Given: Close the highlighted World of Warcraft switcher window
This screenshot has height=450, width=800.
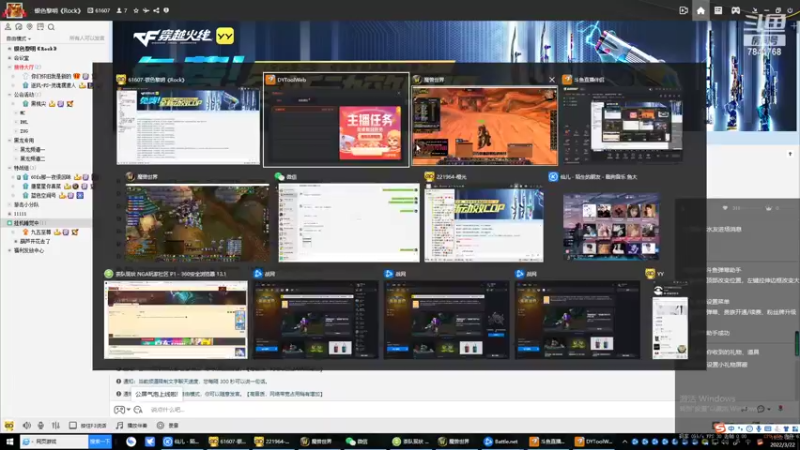Looking at the screenshot, I should (x=552, y=80).
